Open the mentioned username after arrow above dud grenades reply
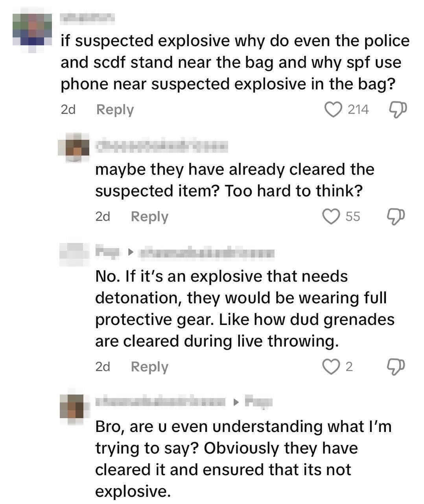The height and width of the screenshot is (504, 424). coord(207,253)
